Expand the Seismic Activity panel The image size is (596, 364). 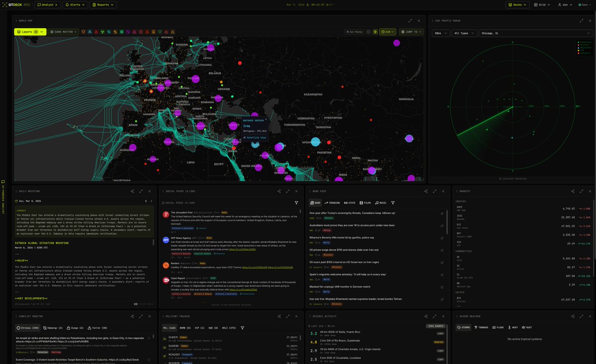435,316
